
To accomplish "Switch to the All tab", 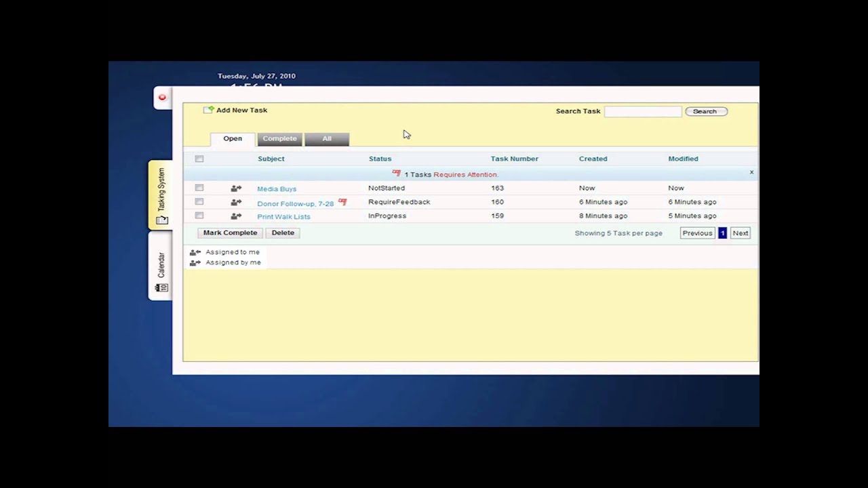I will pos(327,139).
